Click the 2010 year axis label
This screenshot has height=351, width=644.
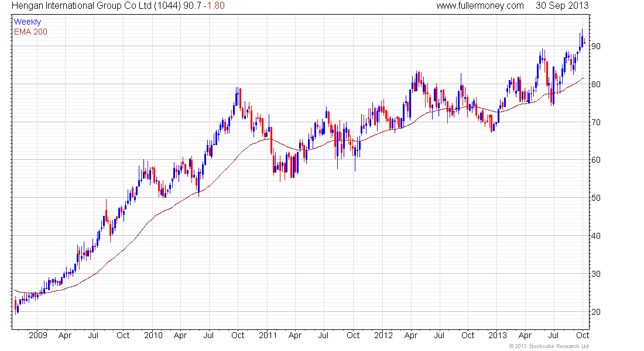tap(153, 335)
